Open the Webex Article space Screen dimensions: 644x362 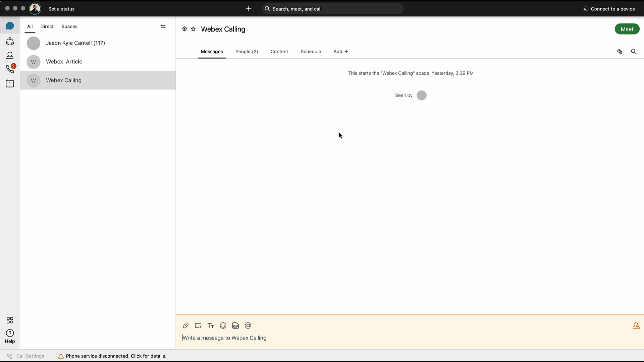coord(98,62)
